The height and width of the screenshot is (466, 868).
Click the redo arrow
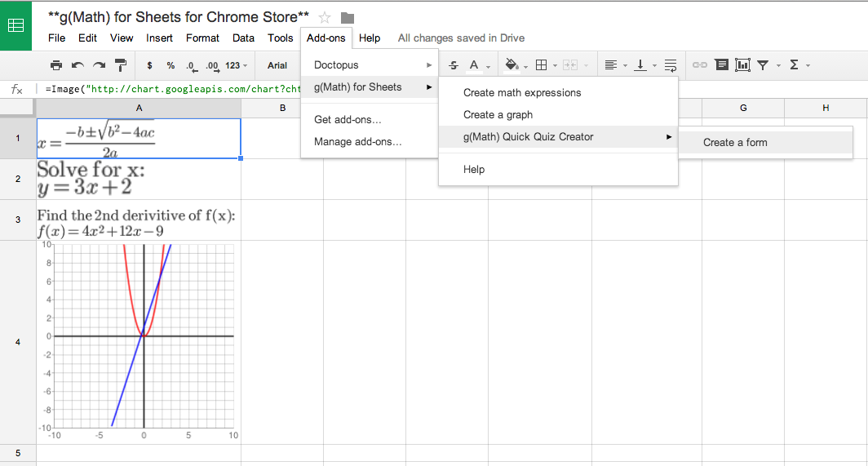(x=99, y=65)
